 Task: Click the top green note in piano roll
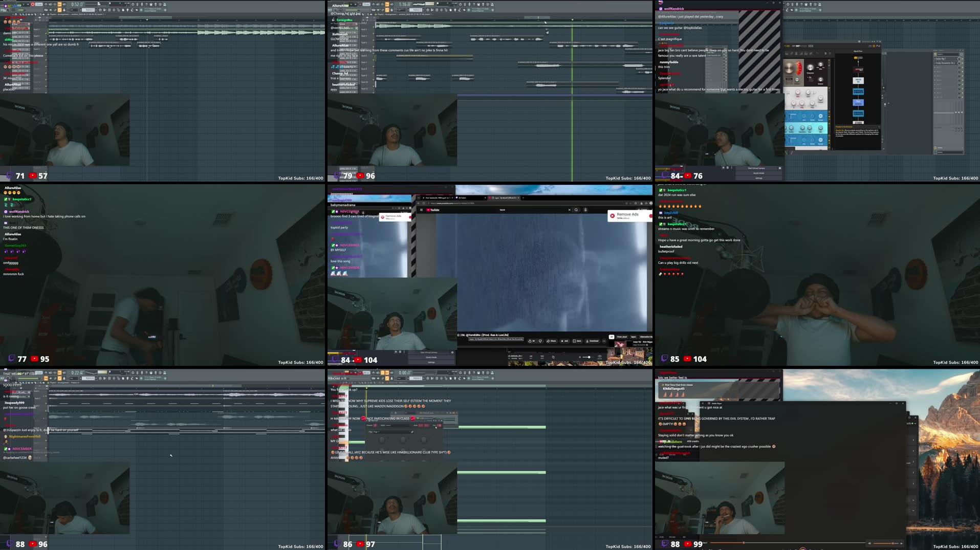502,427
